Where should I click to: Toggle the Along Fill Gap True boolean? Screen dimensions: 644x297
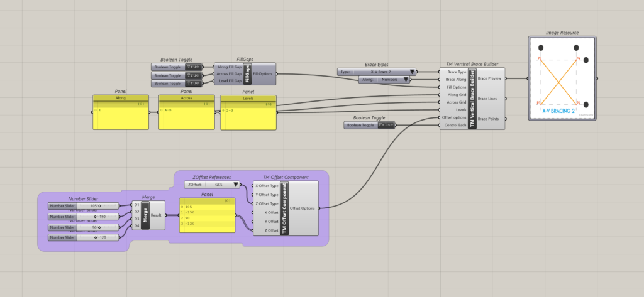[193, 67]
